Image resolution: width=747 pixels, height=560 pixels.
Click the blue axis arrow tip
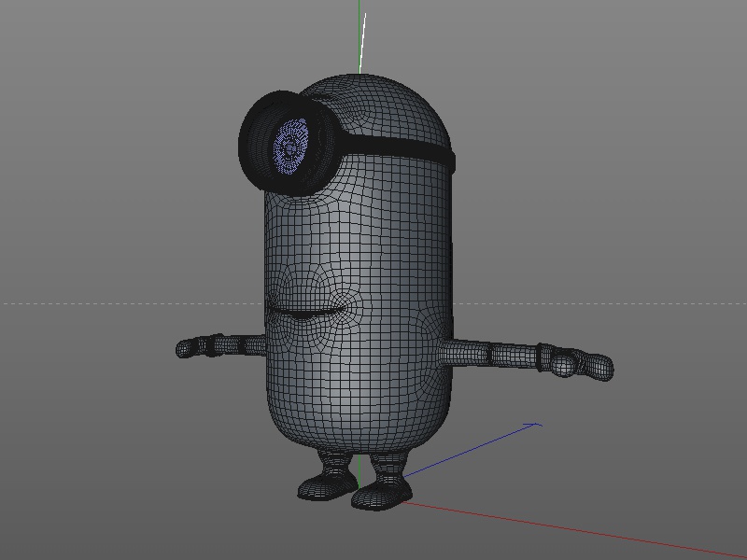click(x=535, y=425)
